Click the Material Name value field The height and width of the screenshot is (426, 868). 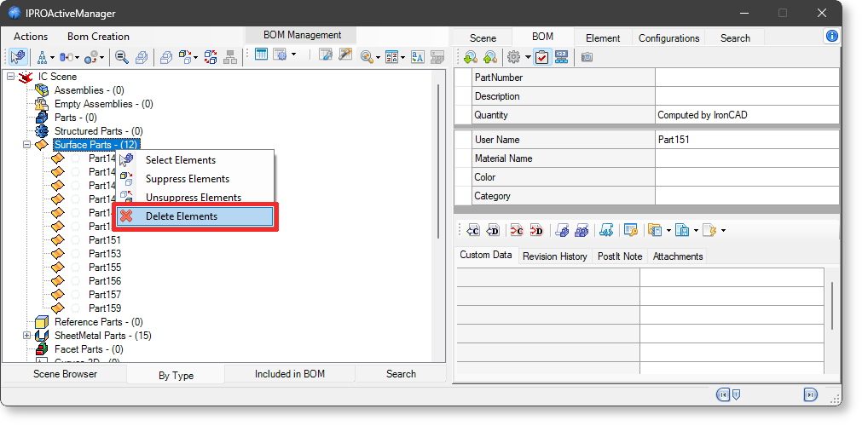point(747,158)
